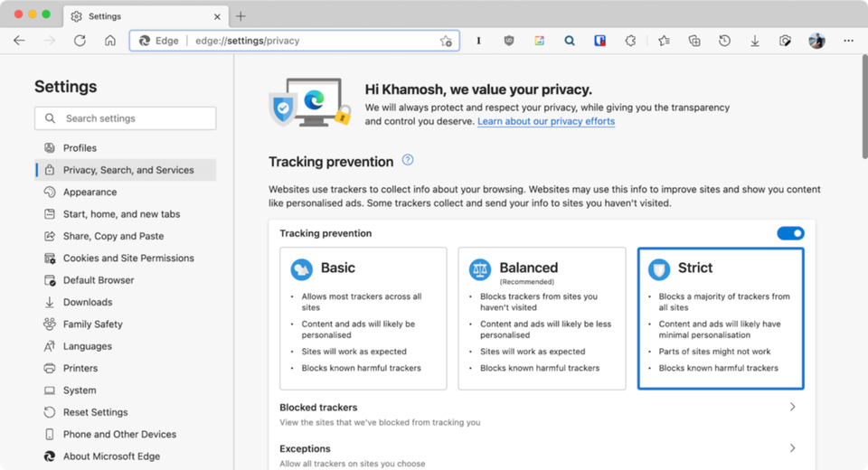
Task: Open the Extensions puzzle piece icon
Action: (630, 41)
